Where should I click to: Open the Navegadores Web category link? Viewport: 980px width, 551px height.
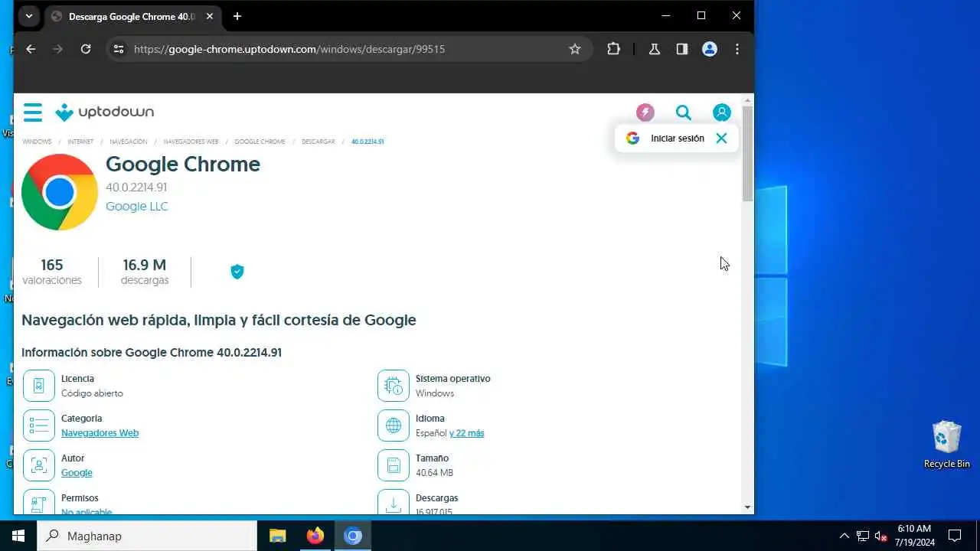click(x=100, y=433)
